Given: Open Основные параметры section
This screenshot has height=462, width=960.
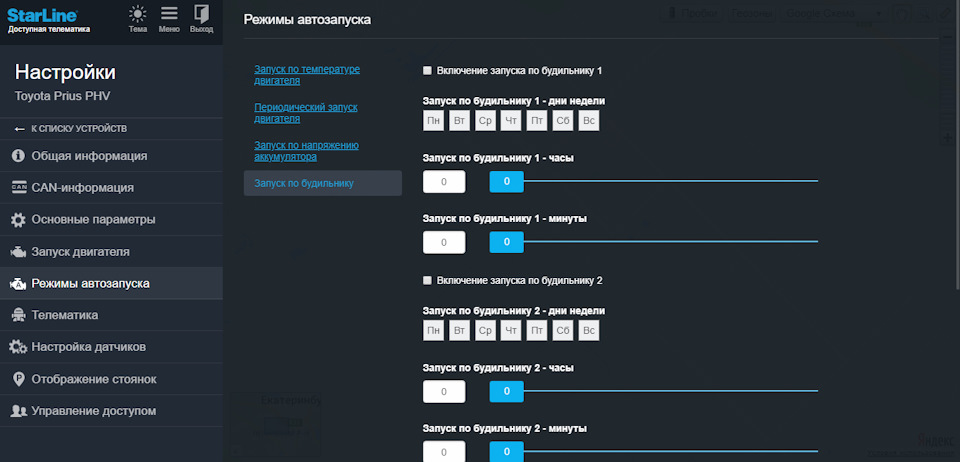Looking at the screenshot, I should 111,220.
